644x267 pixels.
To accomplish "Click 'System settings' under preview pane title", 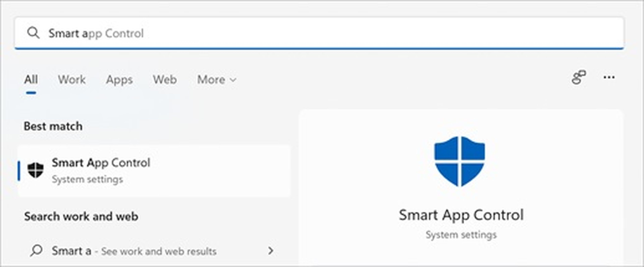I will (461, 235).
